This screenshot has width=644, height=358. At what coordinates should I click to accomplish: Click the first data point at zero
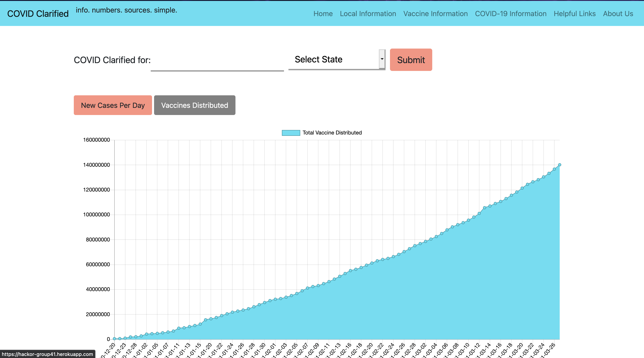(114, 339)
